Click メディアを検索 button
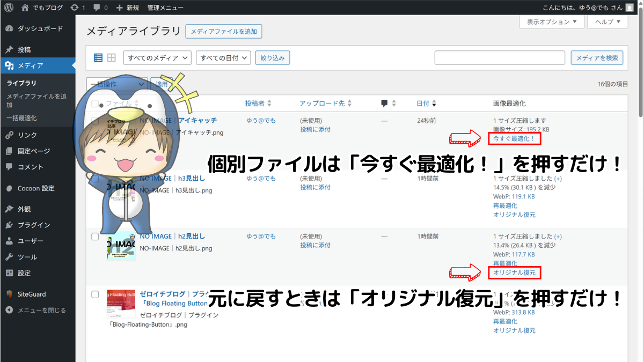644x362 pixels. pos(597,57)
